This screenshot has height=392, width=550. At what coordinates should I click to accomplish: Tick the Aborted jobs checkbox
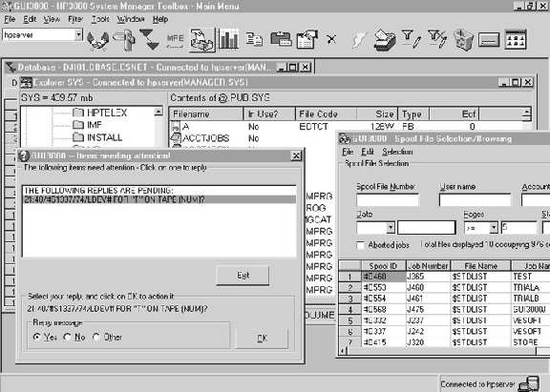coord(360,245)
